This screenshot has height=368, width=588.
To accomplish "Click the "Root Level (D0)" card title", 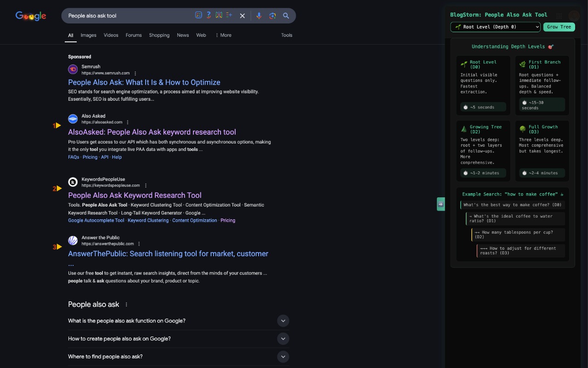I will pyautogui.click(x=483, y=64).
